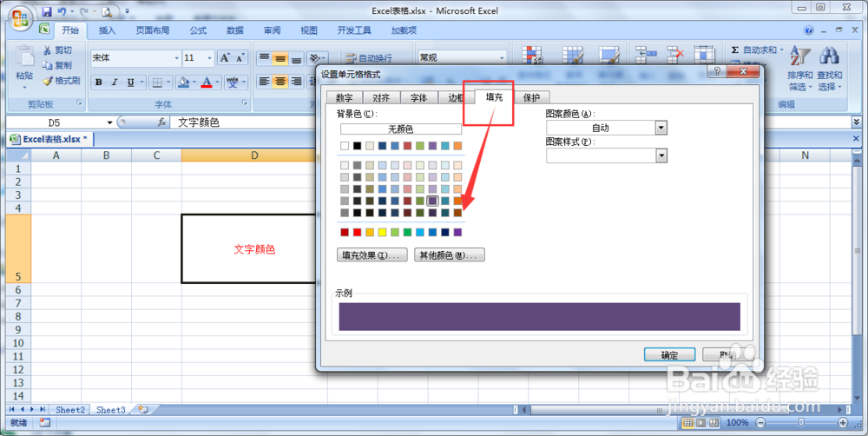Open the pattern style (图案样式) dropdown
868x436 pixels.
pos(661,155)
